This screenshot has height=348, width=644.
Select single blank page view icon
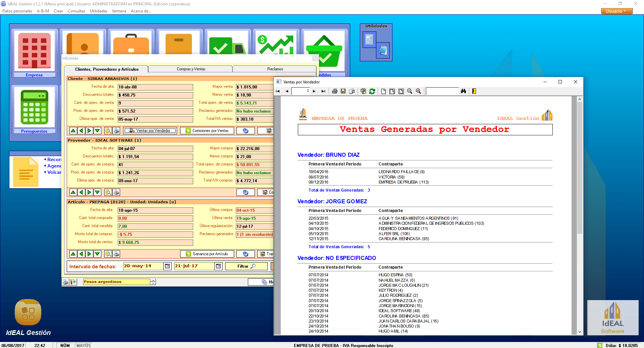tap(383, 91)
